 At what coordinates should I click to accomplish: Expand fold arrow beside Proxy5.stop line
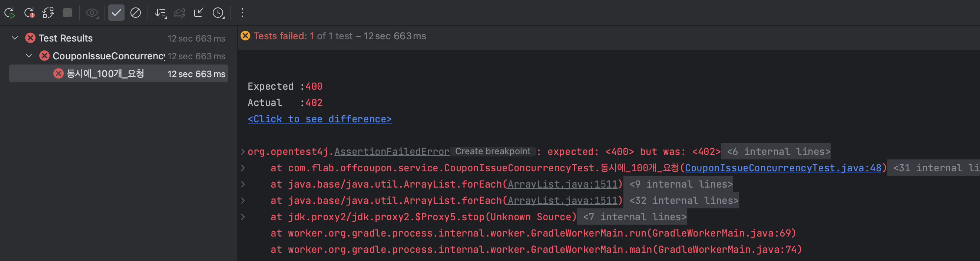coord(243,217)
